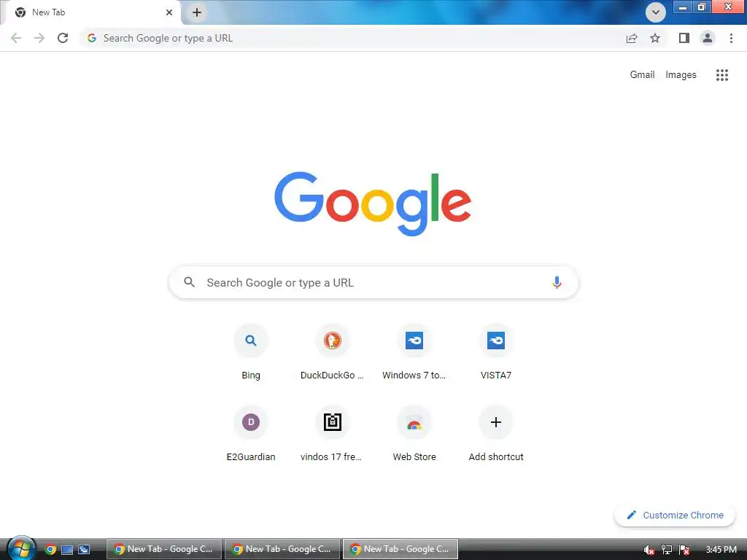Open the vindos 17 fre... shortcut
Screen dimensions: 747x560
332,434
